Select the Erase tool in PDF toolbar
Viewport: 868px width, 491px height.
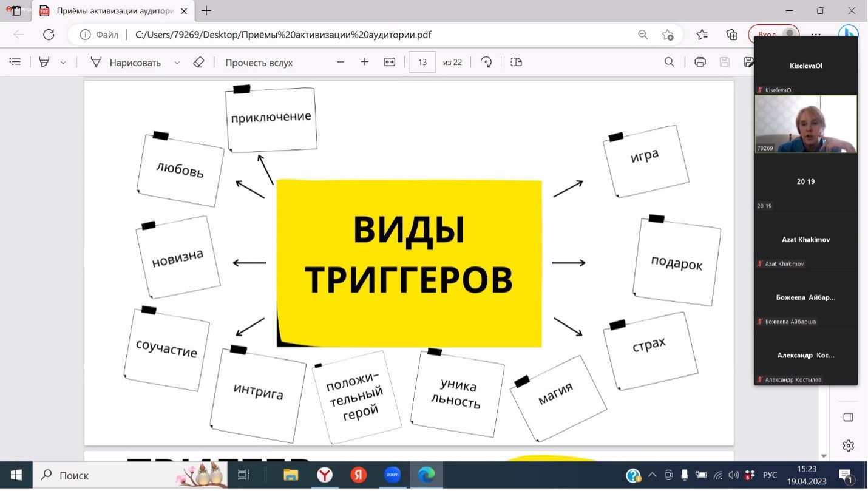tap(198, 62)
